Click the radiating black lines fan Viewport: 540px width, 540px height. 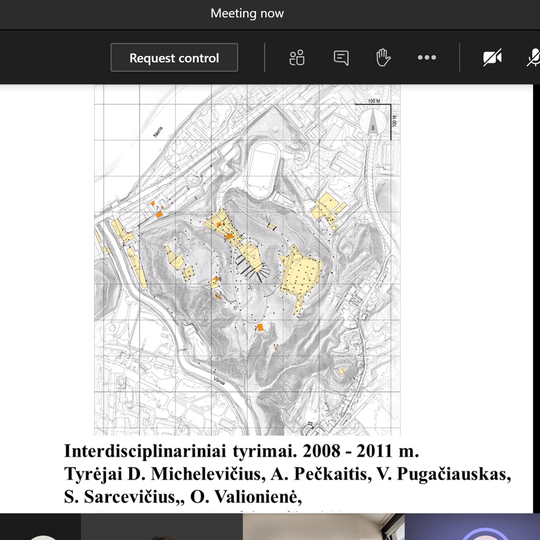(x=252, y=268)
